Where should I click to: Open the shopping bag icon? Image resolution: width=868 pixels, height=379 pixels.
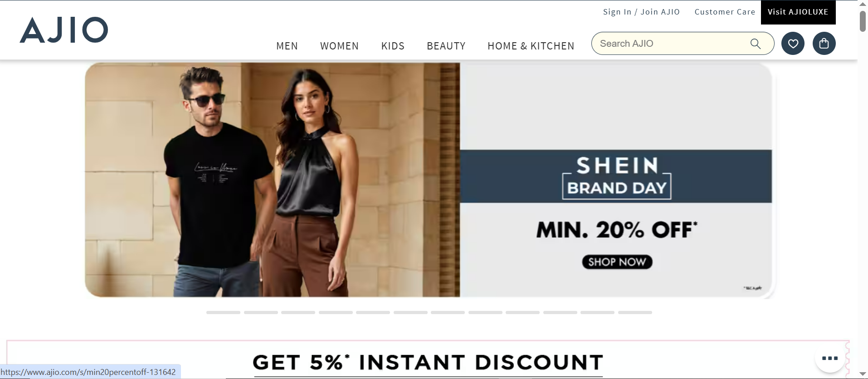(x=824, y=44)
